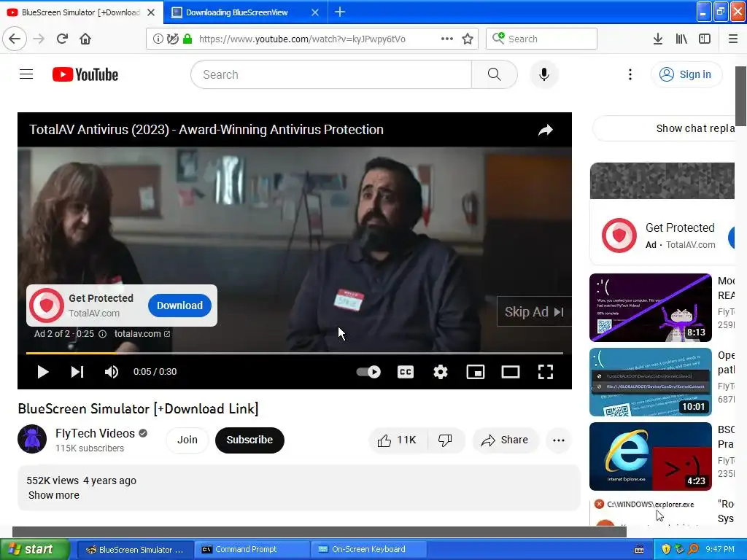Screen dimensions: 747x560
Task: Open page actions three-dot menu in address bar
Action: click(x=447, y=39)
